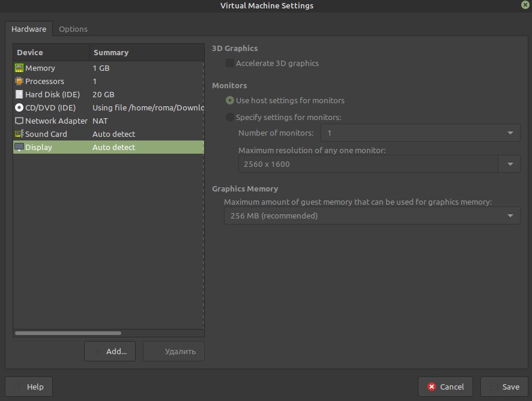Click the Summary column header
The image size is (532, 401).
[147, 52]
